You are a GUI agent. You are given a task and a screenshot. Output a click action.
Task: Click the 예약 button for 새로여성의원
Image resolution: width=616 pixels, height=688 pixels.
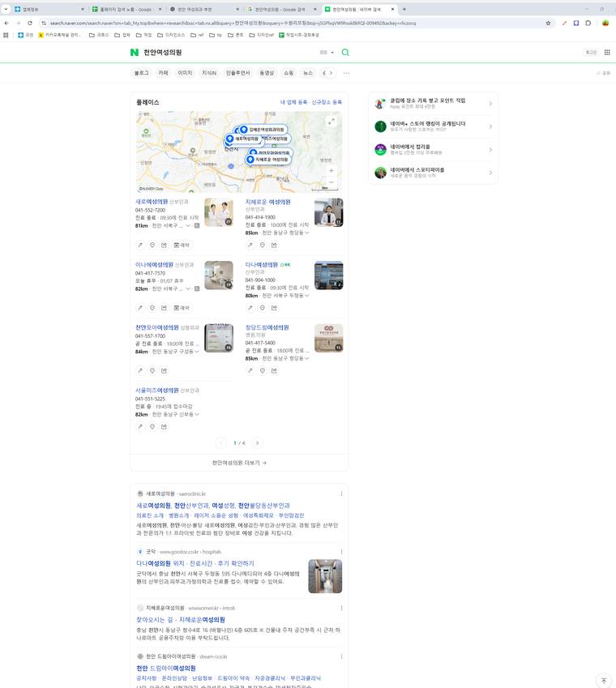pos(182,245)
